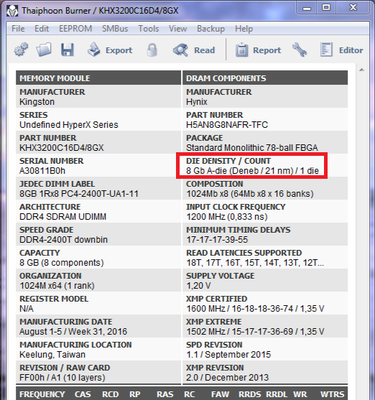The height and width of the screenshot is (400, 375).
Task: Select XMP Certified 1600 MHz profile value
Action: click(255, 309)
